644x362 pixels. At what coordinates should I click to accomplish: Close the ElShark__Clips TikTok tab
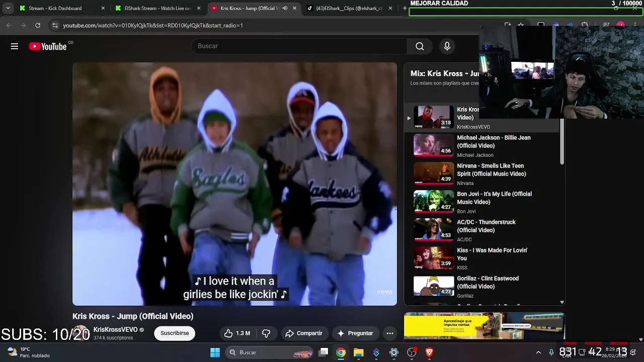[x=390, y=8]
